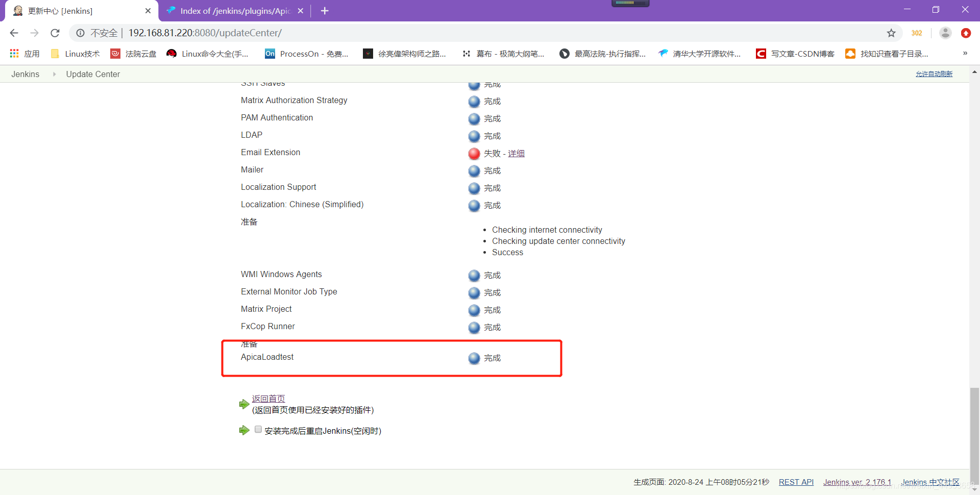Screen dimensions: 980x495
Task: Open the Jenkins ver. 2.176.1 footer link
Action: [x=857, y=482]
